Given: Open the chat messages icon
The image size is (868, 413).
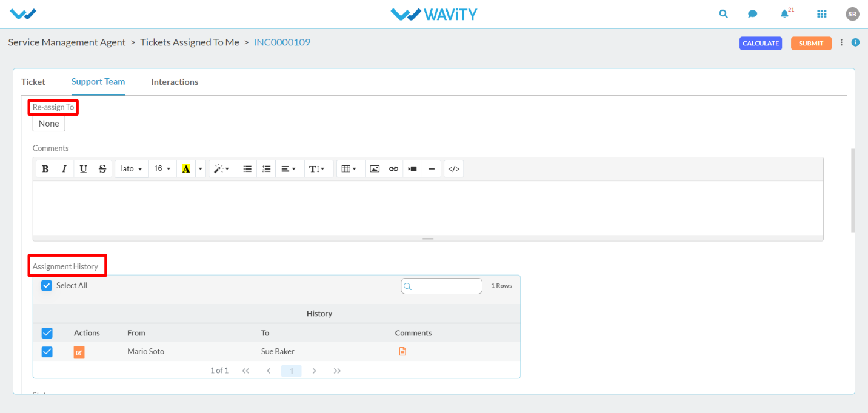Looking at the screenshot, I should [x=752, y=14].
